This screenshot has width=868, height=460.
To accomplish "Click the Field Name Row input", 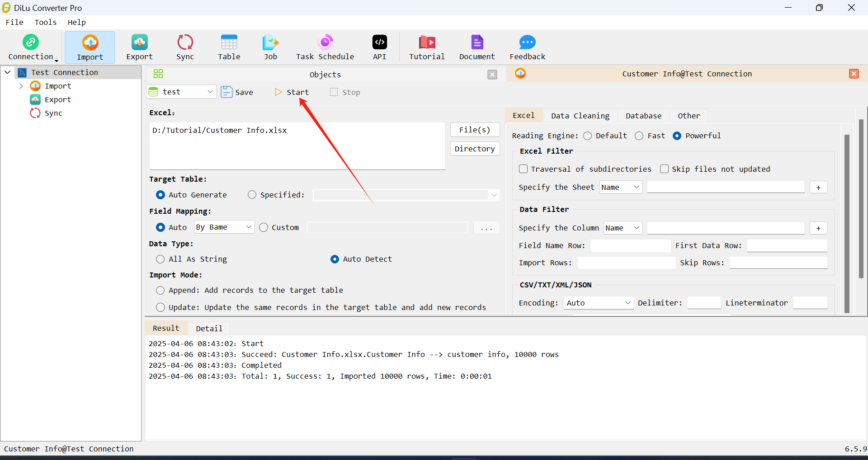I will pos(630,245).
